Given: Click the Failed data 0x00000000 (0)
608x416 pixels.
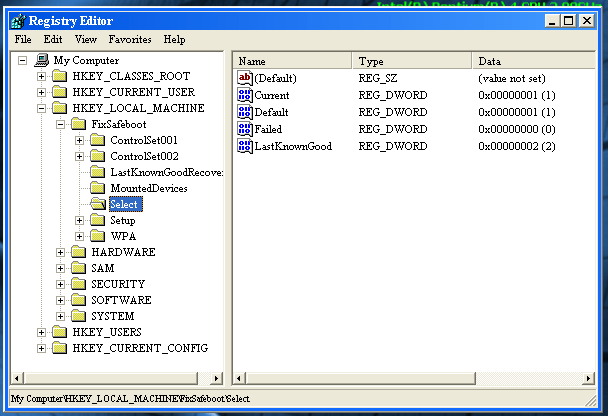Looking at the screenshot, I should [516, 129].
